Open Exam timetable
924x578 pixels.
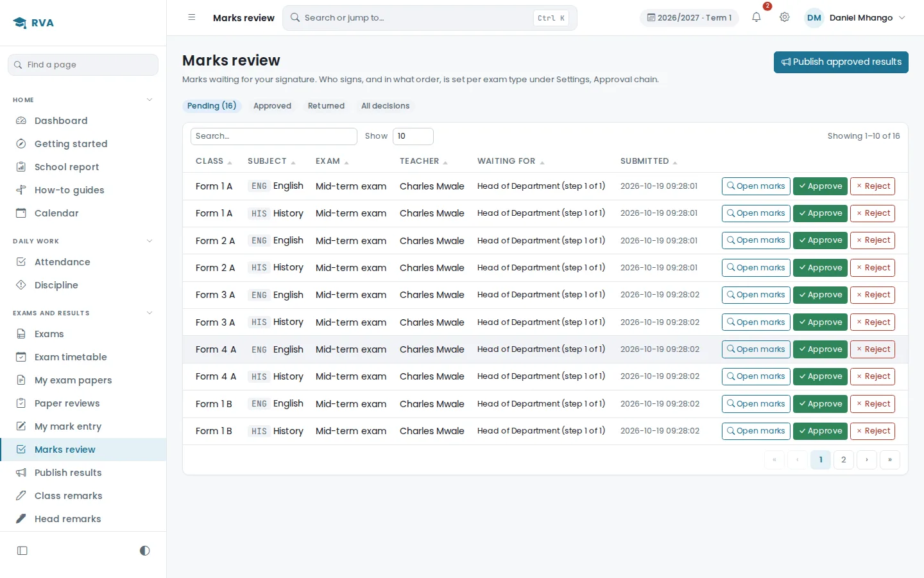[83, 357]
